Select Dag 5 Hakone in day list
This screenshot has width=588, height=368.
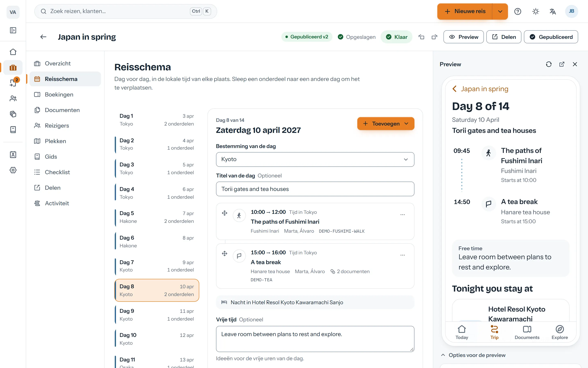157,217
